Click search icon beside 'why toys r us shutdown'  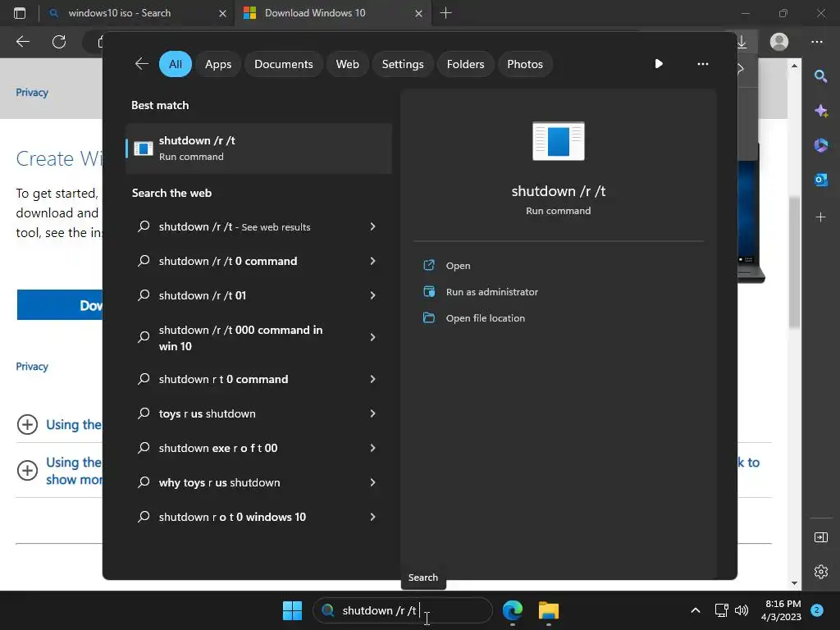point(144,482)
